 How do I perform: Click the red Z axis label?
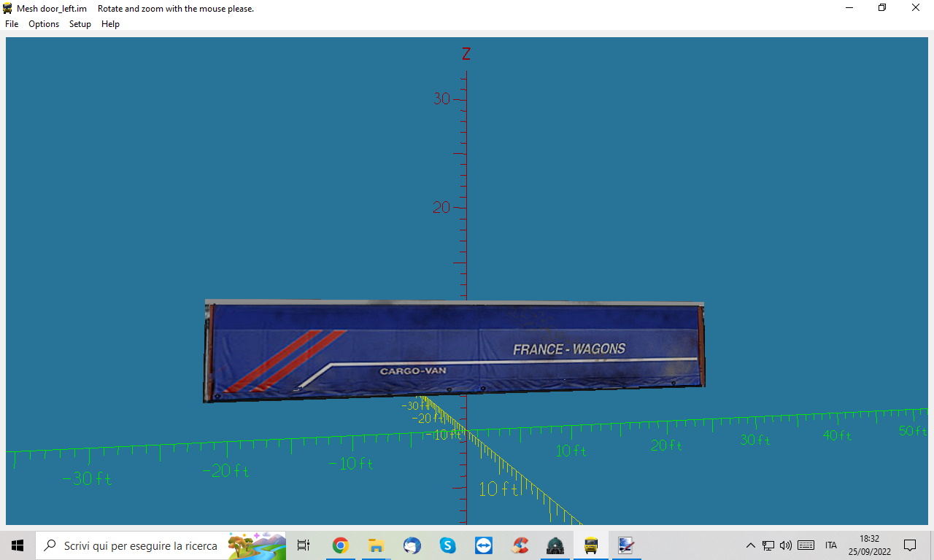[x=466, y=54]
